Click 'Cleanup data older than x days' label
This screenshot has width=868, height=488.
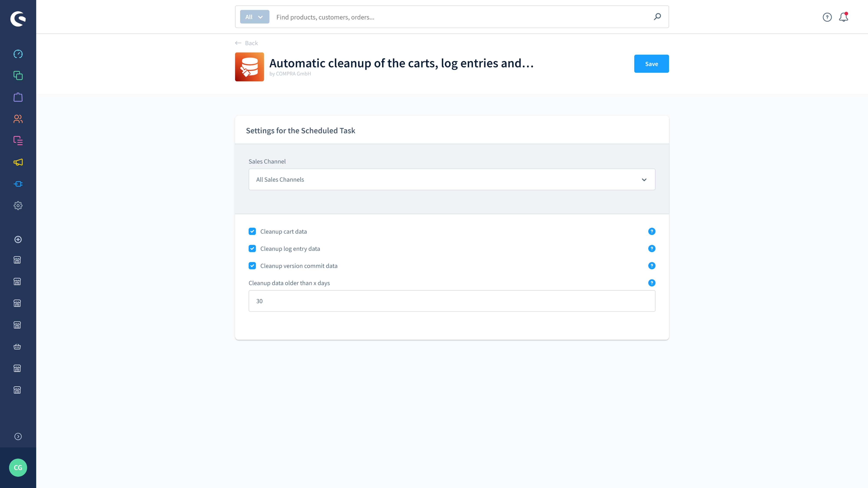289,283
